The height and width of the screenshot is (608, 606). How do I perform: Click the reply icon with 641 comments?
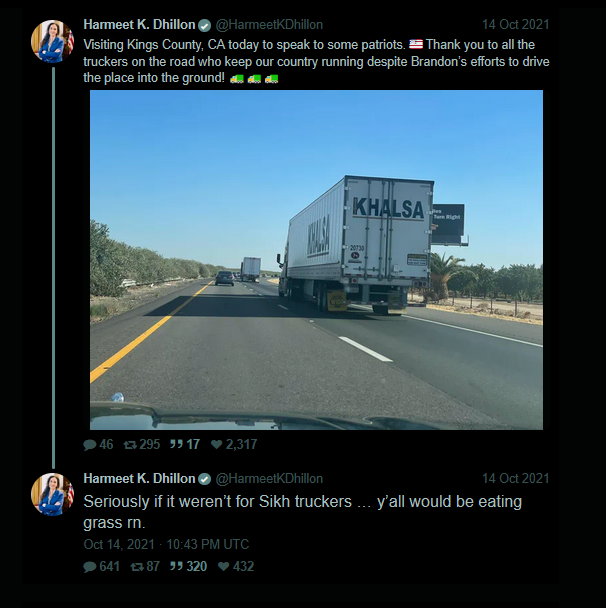coord(90,566)
